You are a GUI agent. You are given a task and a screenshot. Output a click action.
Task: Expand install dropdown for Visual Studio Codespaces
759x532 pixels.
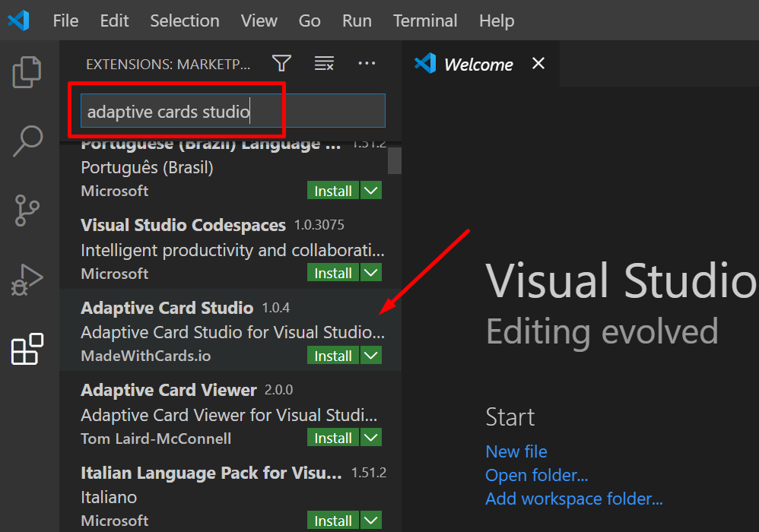(371, 273)
